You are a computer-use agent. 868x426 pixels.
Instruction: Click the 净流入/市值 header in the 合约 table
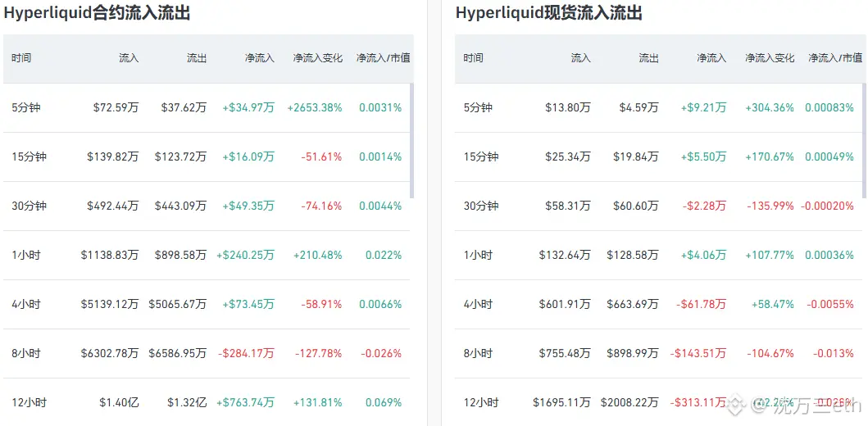(384, 58)
